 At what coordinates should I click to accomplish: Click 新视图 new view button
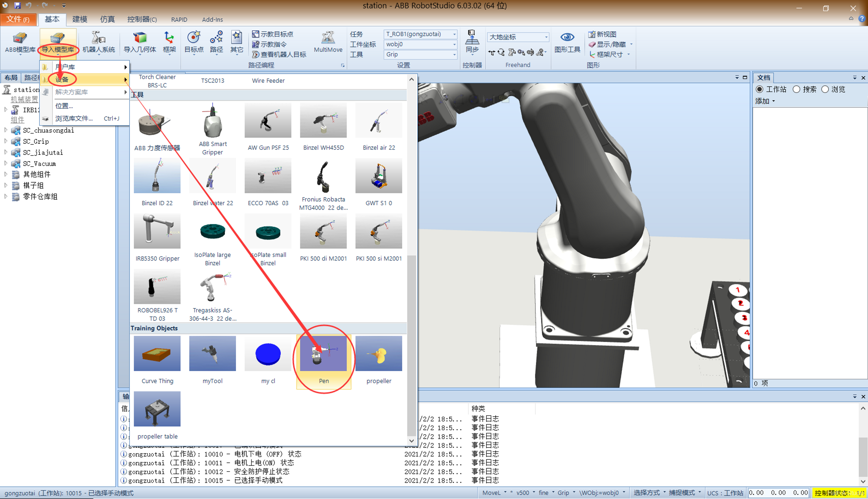(x=602, y=34)
